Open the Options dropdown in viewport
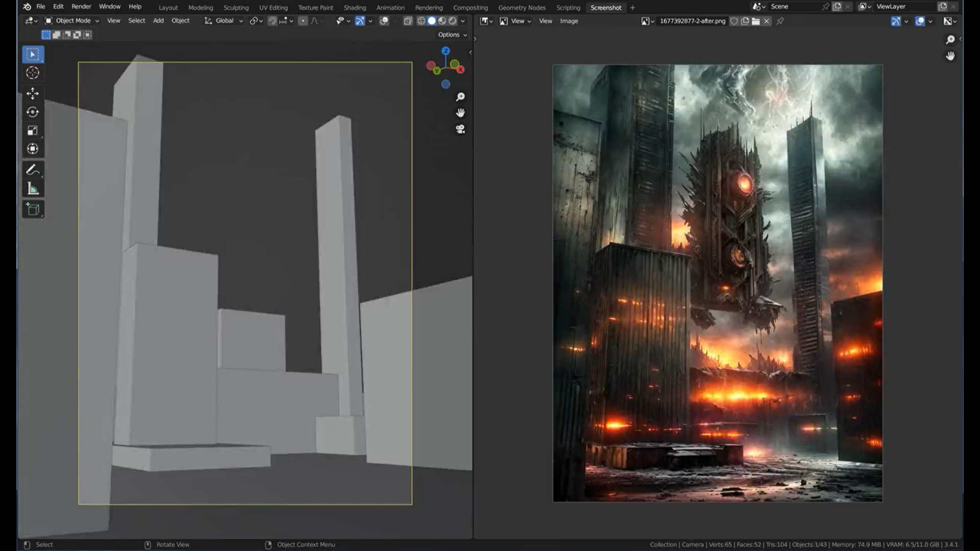This screenshot has width=980, height=551. tap(452, 35)
